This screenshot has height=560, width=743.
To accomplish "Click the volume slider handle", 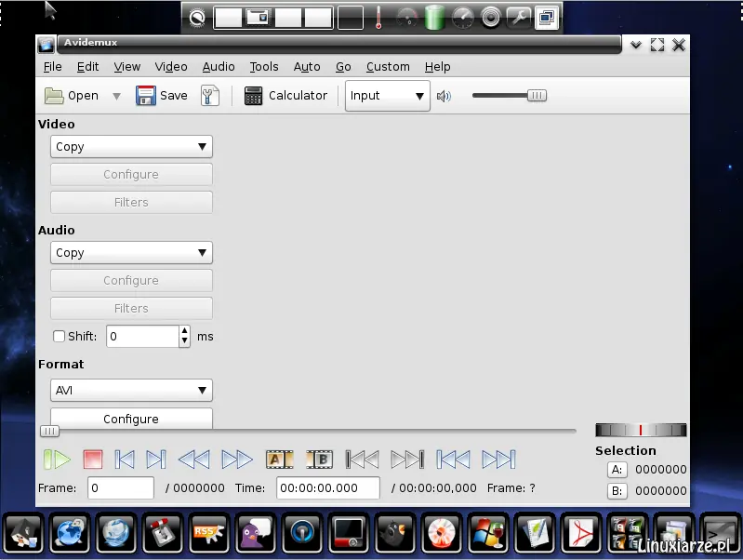I will [x=537, y=96].
